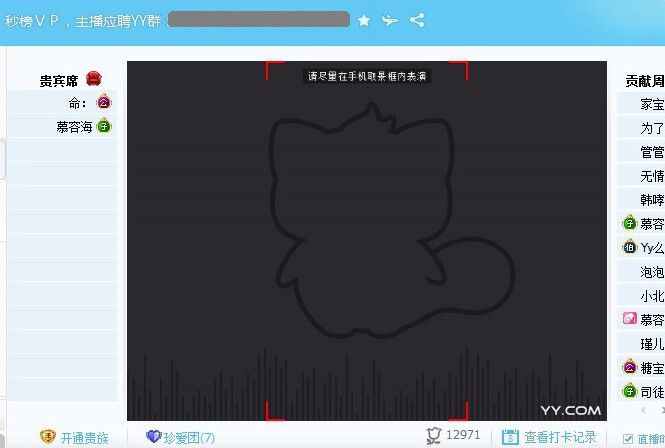Click the red sofa icon beside 贵宾席
This screenshot has height=448, width=665.
coord(94,79)
